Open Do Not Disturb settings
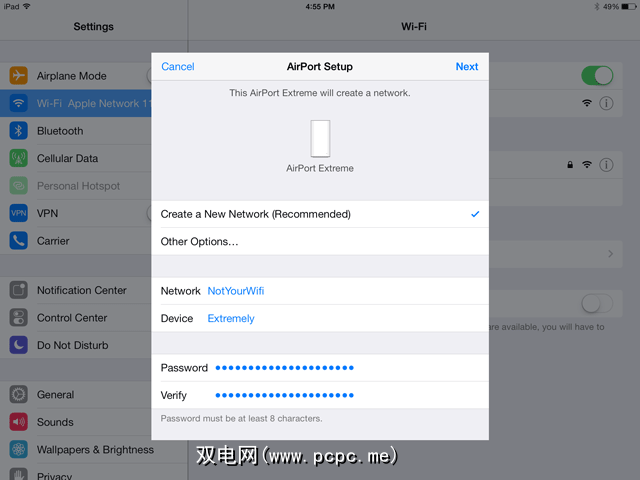 pyautogui.click(x=76, y=345)
